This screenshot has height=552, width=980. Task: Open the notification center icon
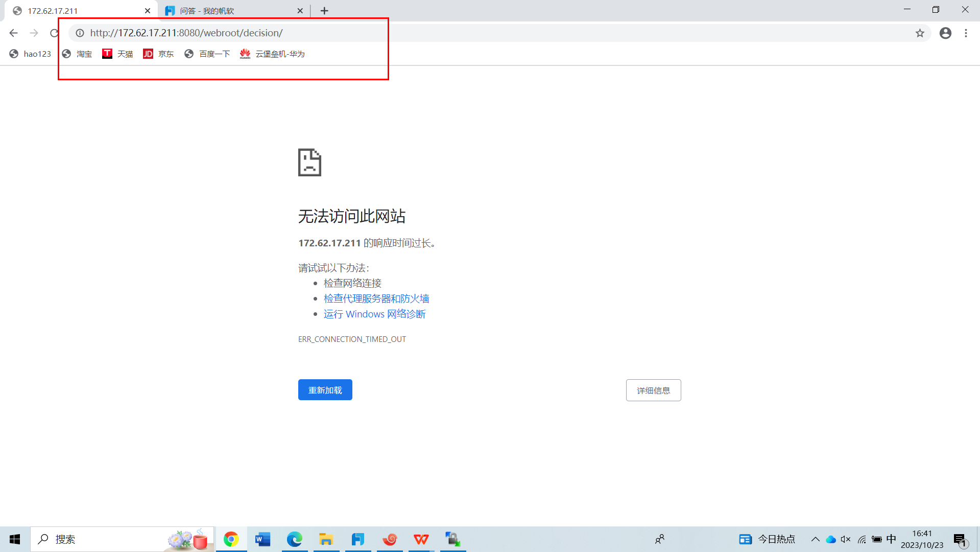click(x=960, y=539)
